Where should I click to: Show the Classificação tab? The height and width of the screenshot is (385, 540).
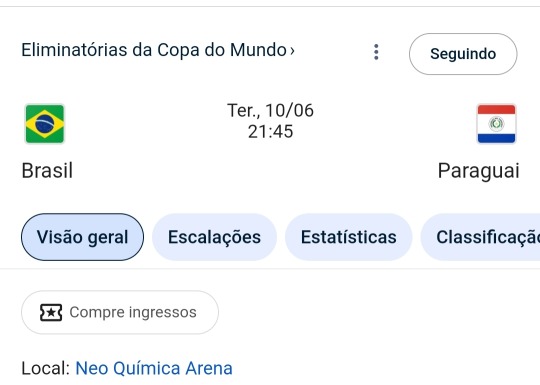pos(480,237)
